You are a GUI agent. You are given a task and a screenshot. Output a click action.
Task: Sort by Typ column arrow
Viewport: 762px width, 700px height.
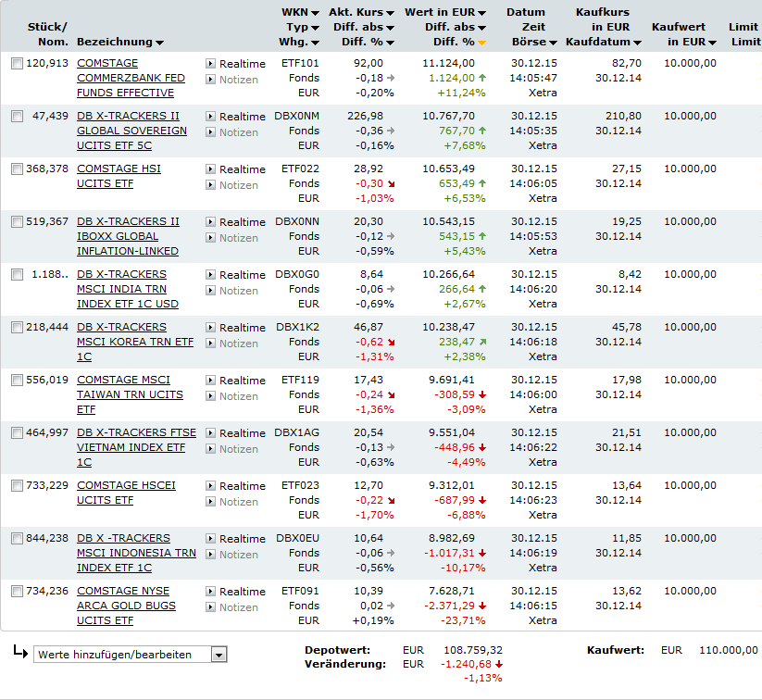315,28
